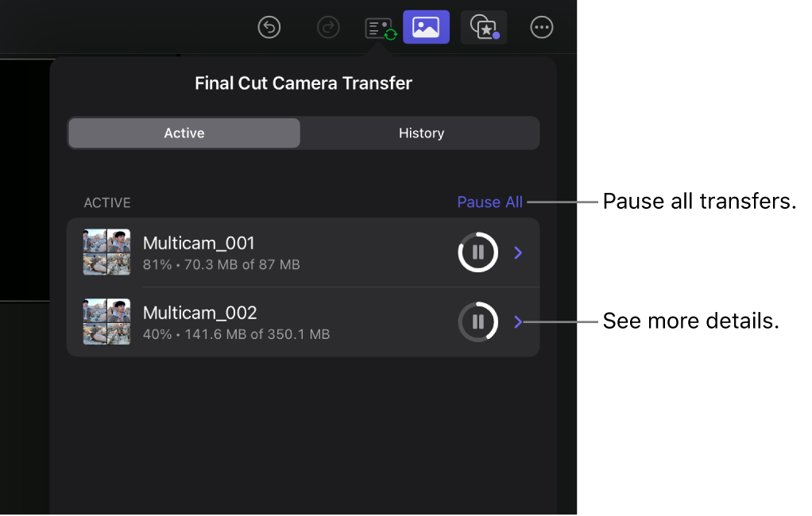This screenshot has height=516, width=812.
Task: Click the Multicam_001 chevron arrow
Action: (x=518, y=252)
